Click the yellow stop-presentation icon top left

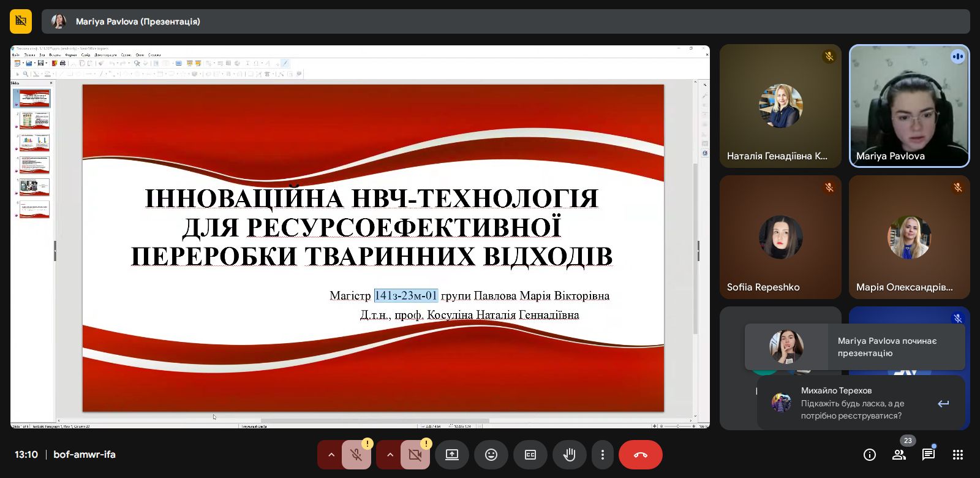click(21, 21)
